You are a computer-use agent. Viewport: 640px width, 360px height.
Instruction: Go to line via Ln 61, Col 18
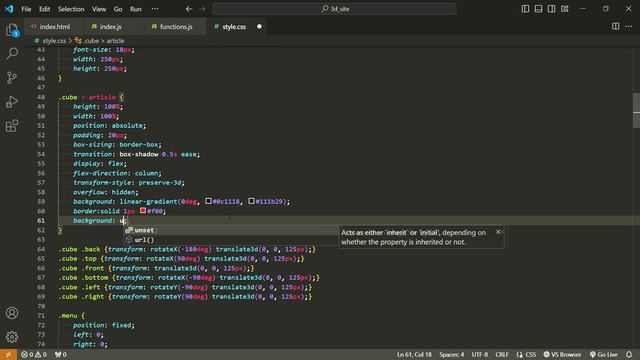pyautogui.click(x=414, y=354)
